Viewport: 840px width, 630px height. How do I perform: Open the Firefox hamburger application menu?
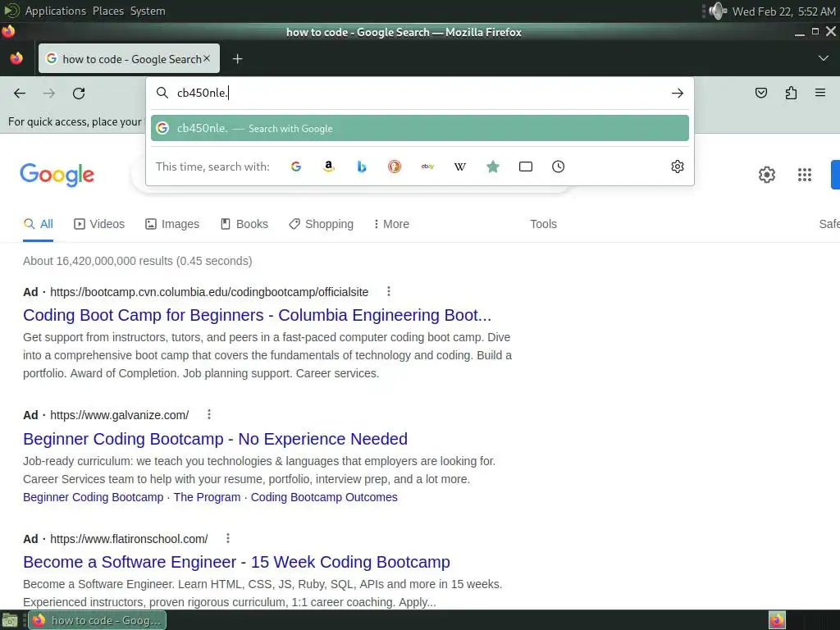click(820, 93)
